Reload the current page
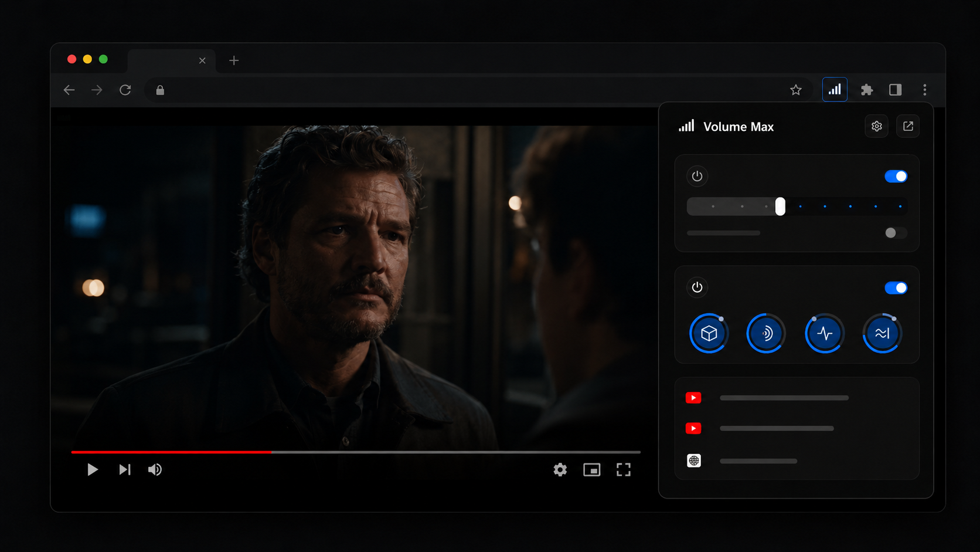 pos(125,90)
